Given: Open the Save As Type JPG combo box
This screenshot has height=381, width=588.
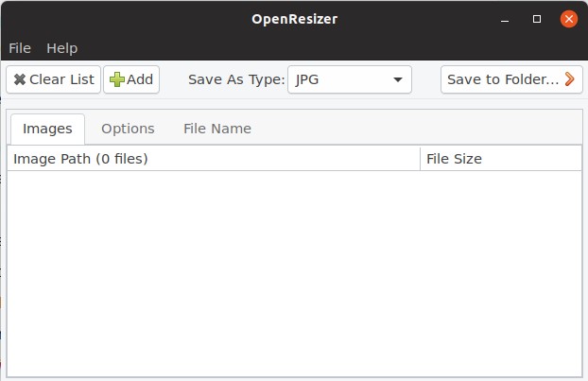Looking at the screenshot, I should click(350, 79).
